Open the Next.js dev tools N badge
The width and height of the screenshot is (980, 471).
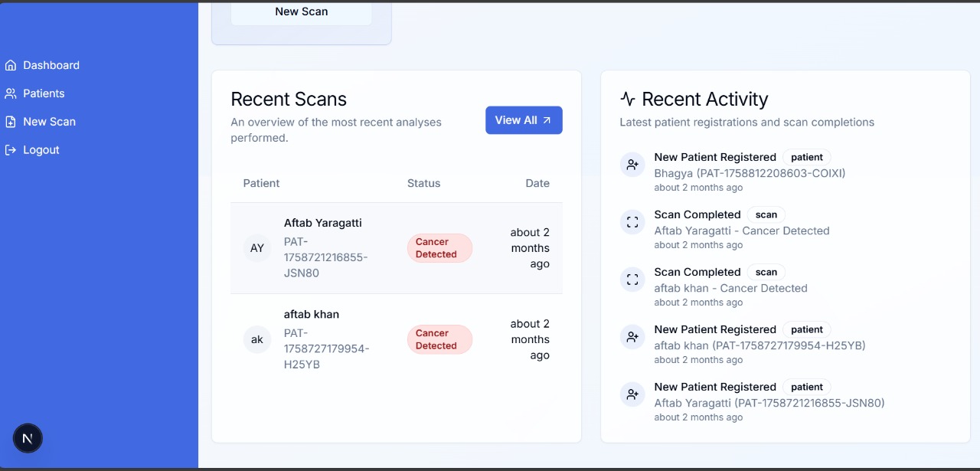pos(28,438)
